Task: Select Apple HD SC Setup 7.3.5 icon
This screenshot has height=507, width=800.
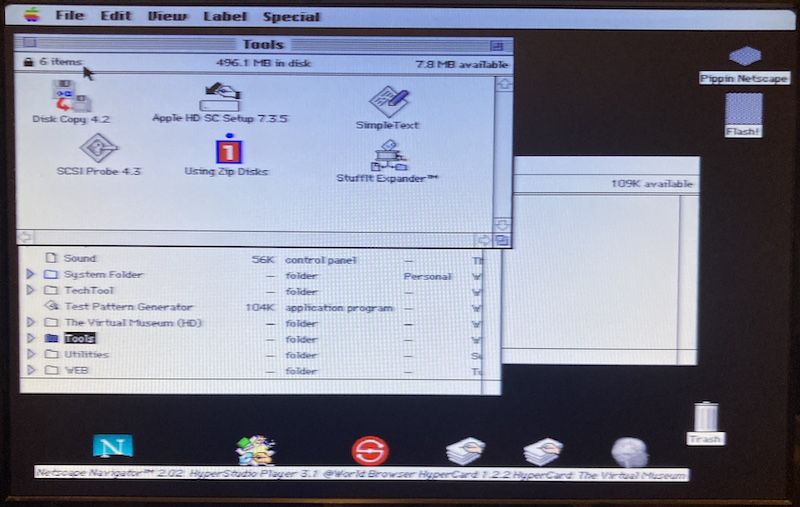Action: point(220,97)
